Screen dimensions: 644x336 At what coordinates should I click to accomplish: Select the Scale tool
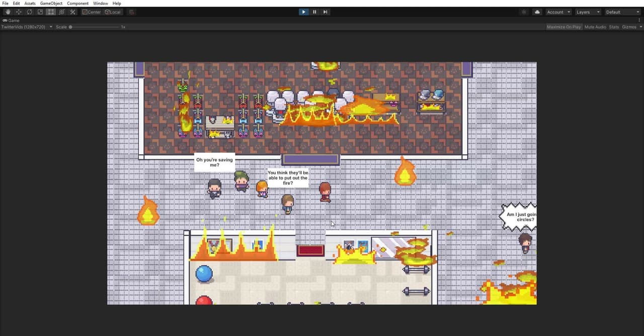tap(40, 12)
